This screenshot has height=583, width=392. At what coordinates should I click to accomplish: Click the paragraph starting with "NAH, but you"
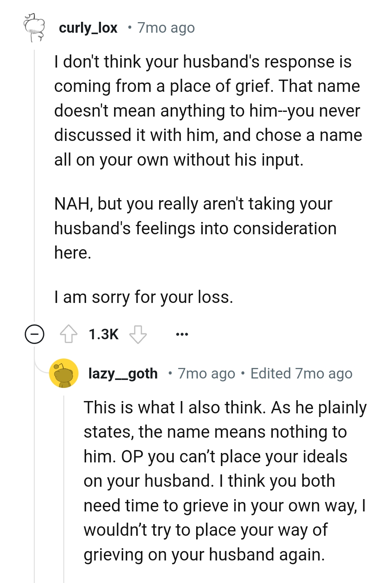pos(195,228)
